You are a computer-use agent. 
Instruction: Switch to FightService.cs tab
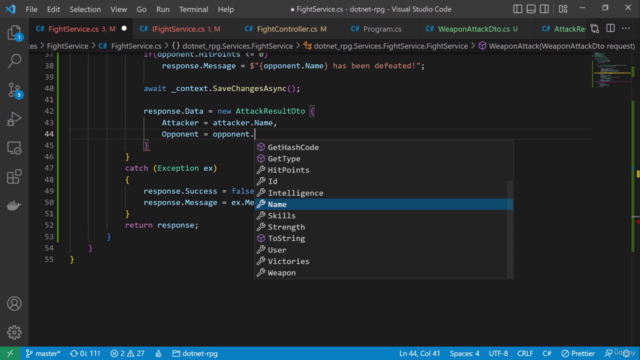81,29
